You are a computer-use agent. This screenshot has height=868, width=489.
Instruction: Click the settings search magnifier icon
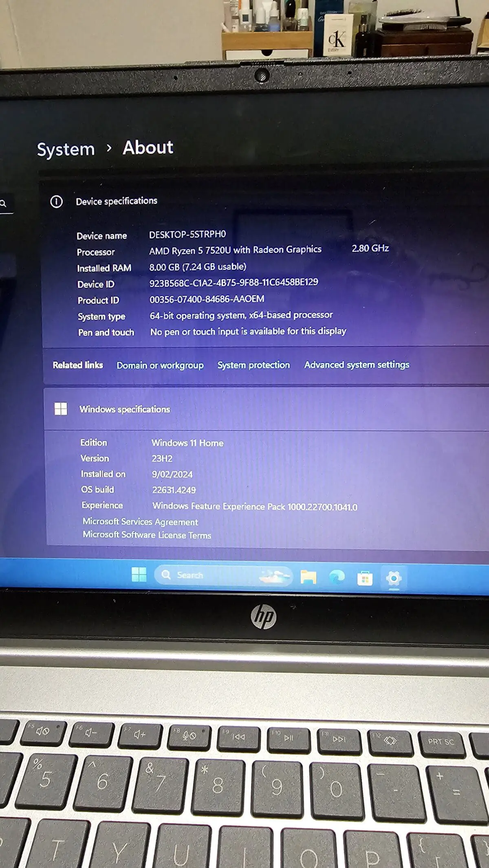pos(3,203)
